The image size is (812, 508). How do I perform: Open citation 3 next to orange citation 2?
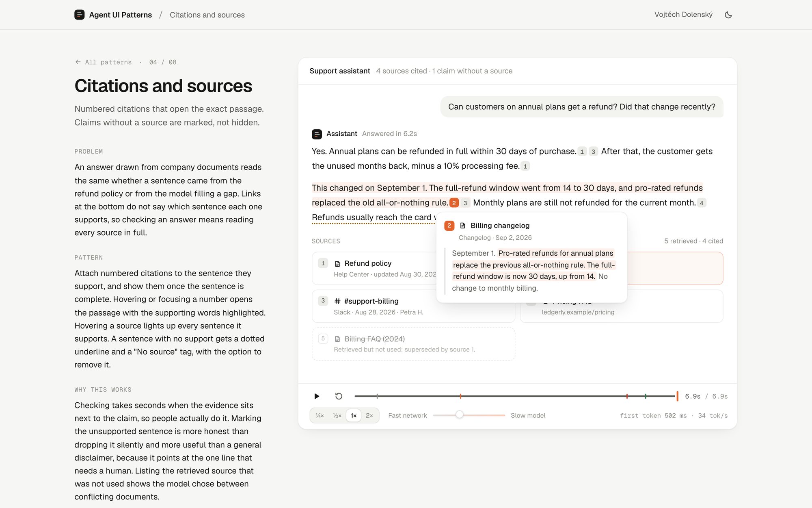465,203
